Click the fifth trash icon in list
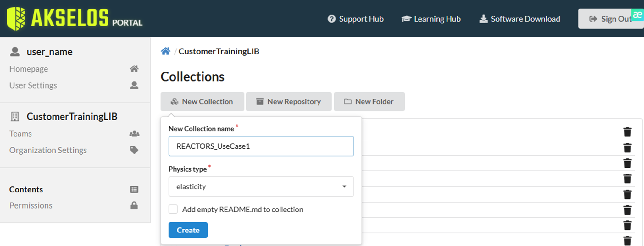The image size is (644, 246). point(627,194)
